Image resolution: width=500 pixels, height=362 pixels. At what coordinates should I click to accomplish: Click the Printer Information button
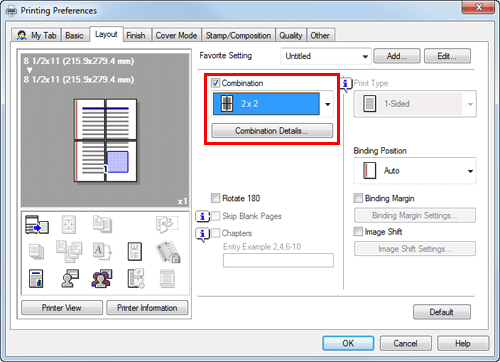[x=147, y=308]
